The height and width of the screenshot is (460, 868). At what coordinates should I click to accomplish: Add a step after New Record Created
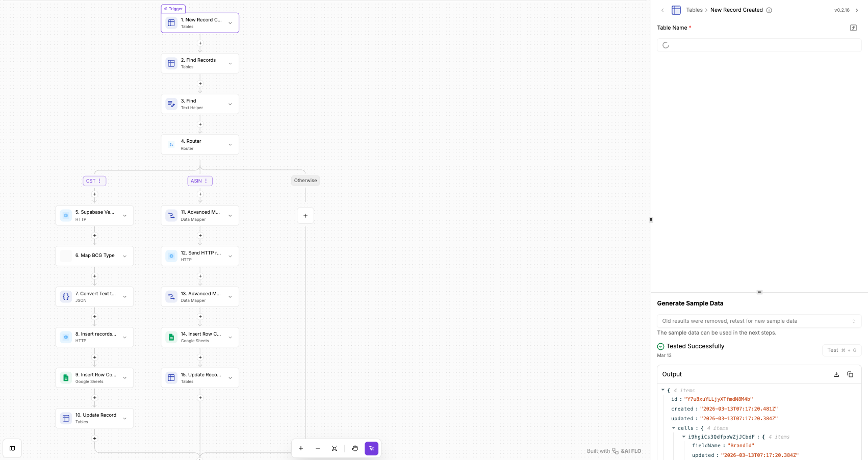point(200,43)
